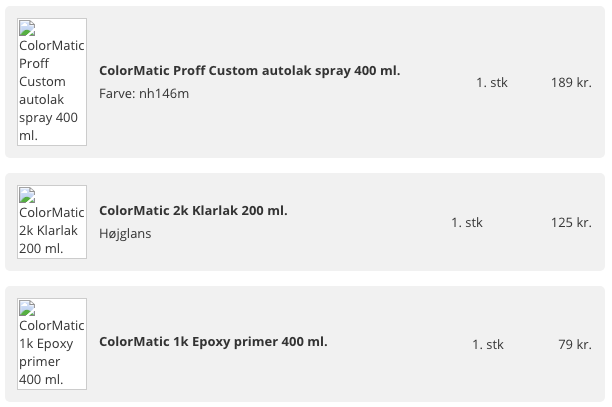Screen dimensions: 612x407
Task: Open ColorMatic 2k Klarlak 200 ml. title
Action: pos(193,211)
